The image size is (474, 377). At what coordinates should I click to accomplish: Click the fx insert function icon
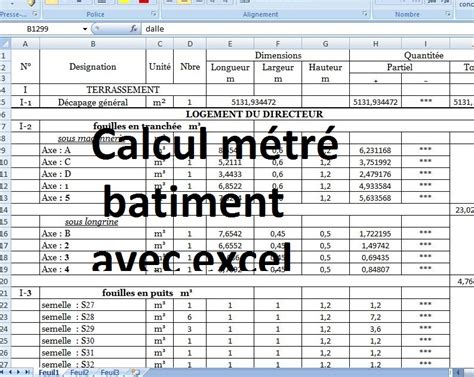pos(134,29)
